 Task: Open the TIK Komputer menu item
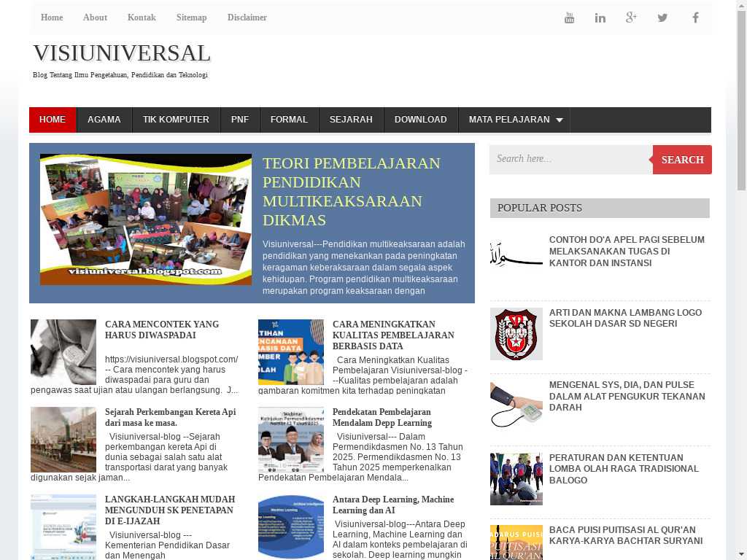pos(176,120)
